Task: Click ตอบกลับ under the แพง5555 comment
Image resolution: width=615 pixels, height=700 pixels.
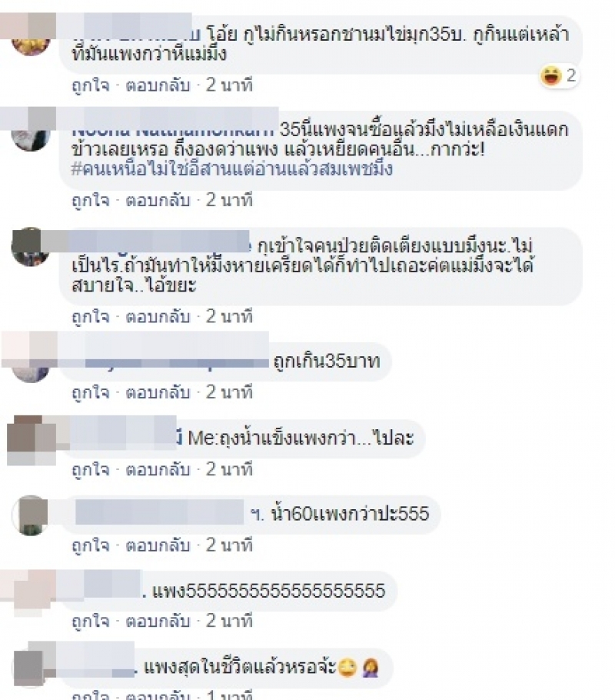Action: coord(158,621)
